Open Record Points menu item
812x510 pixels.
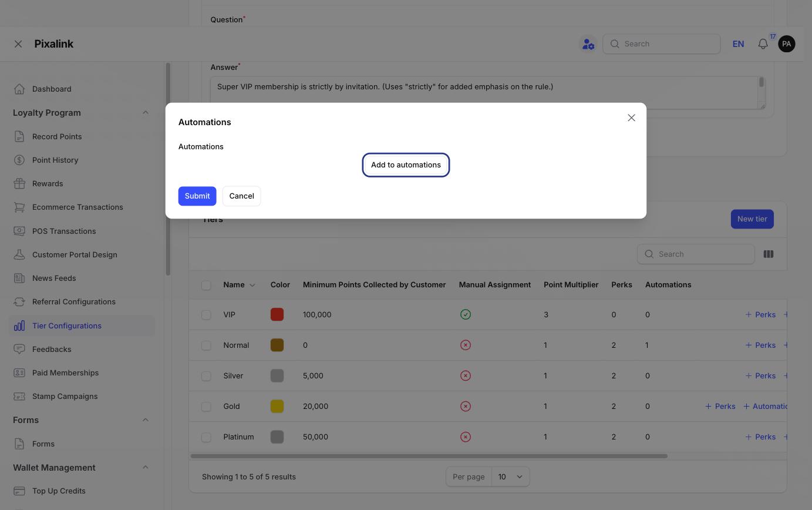(x=82, y=137)
